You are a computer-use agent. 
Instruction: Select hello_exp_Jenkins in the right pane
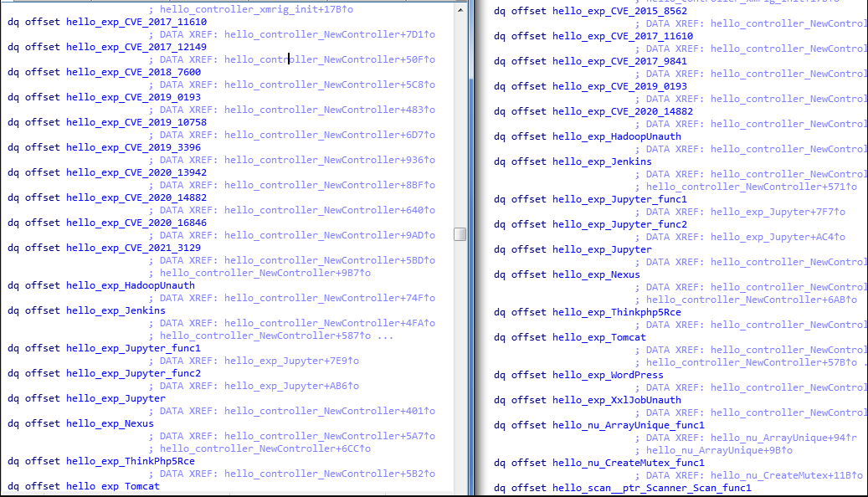coord(603,161)
